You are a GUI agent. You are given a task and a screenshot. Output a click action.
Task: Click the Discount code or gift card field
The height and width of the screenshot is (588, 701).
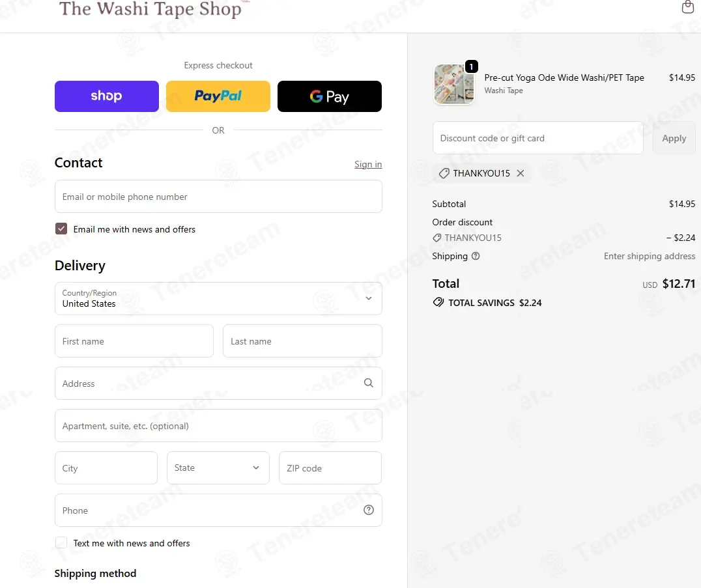[x=538, y=138]
